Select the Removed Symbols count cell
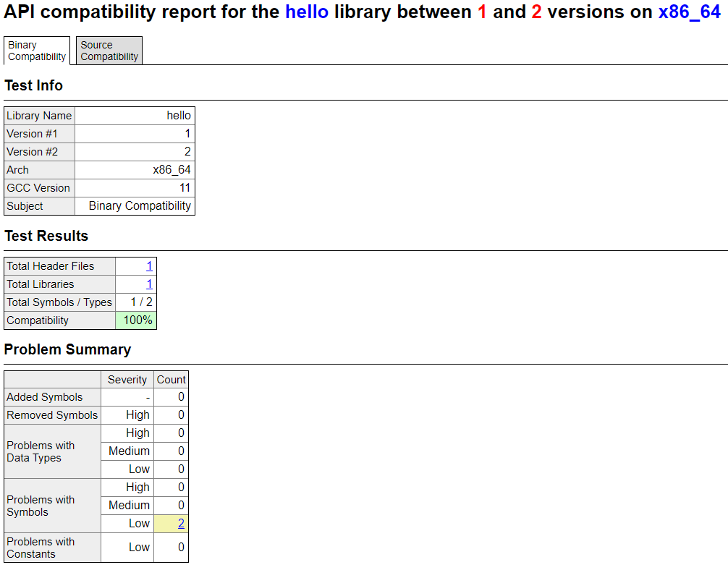728x570 pixels. point(171,414)
